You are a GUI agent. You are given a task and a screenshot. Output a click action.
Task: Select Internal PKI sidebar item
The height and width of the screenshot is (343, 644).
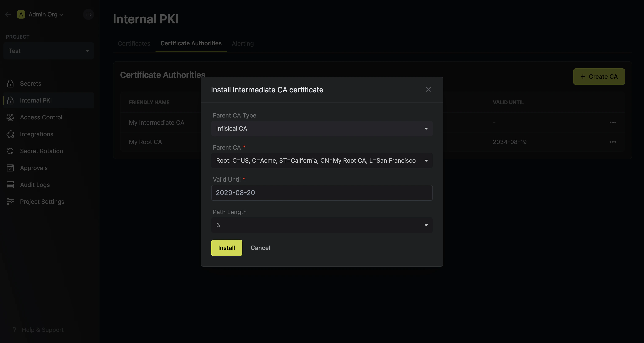click(49, 100)
